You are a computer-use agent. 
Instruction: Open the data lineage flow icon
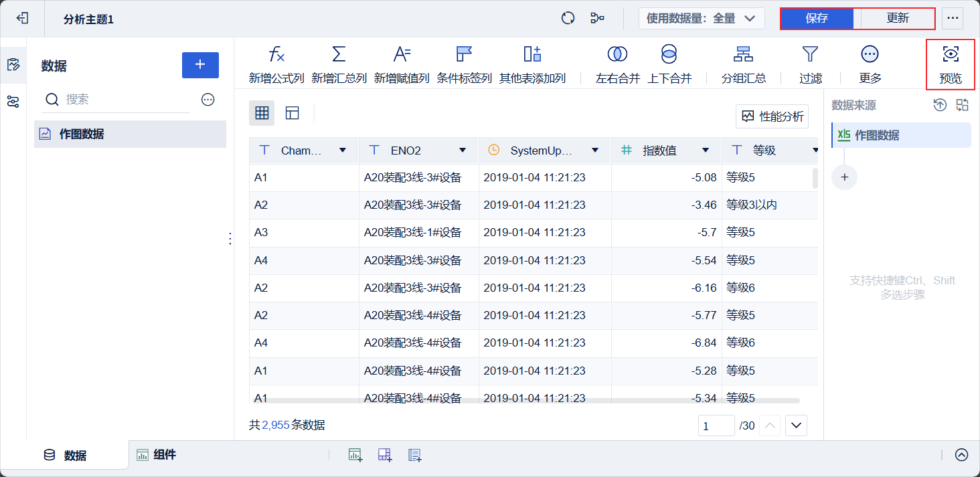pyautogui.click(x=598, y=19)
